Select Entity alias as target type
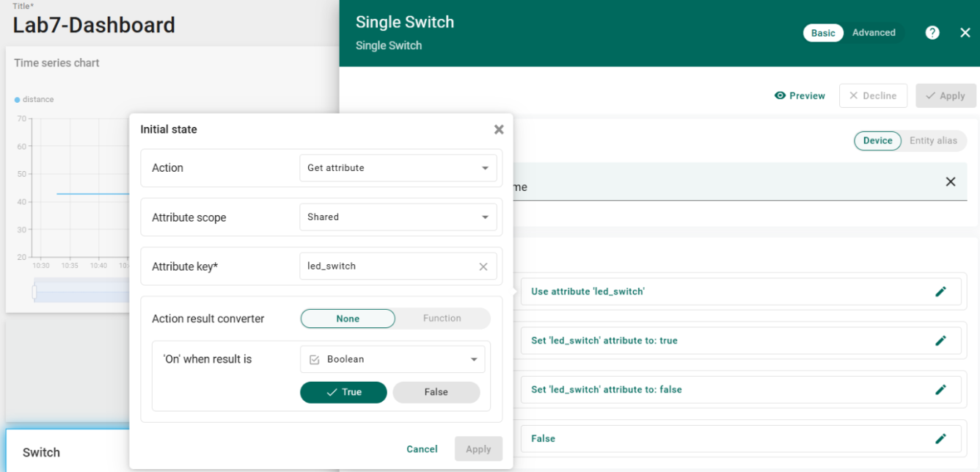The width and height of the screenshot is (980, 472). (x=933, y=141)
